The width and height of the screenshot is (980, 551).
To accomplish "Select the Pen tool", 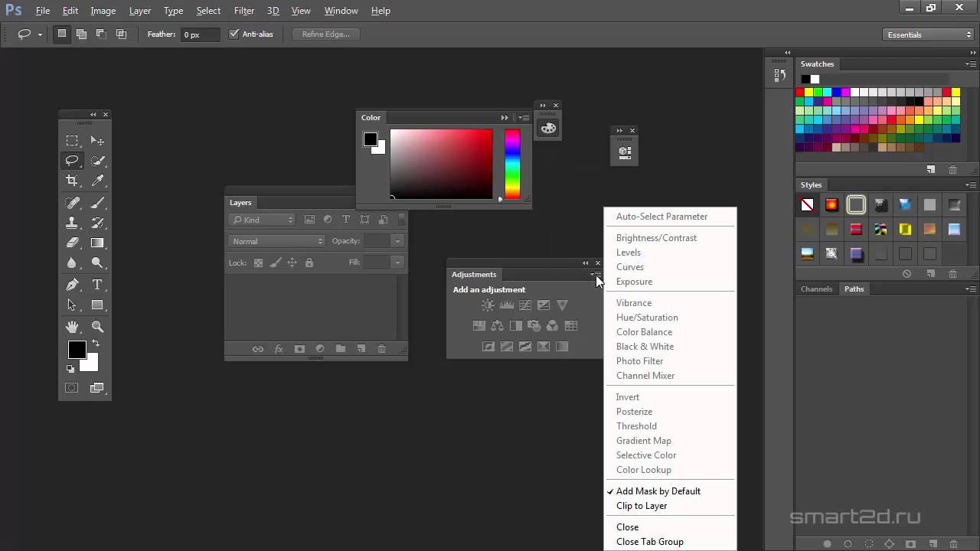I will pyautogui.click(x=72, y=285).
